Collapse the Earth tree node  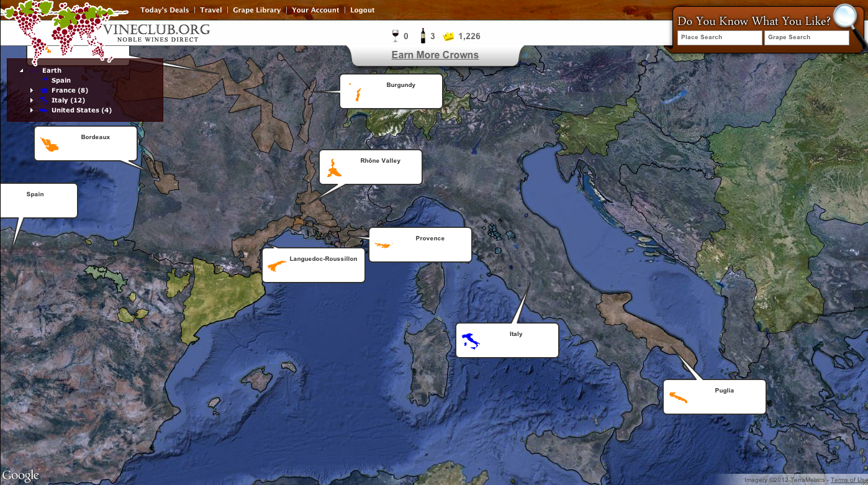pyautogui.click(x=22, y=71)
